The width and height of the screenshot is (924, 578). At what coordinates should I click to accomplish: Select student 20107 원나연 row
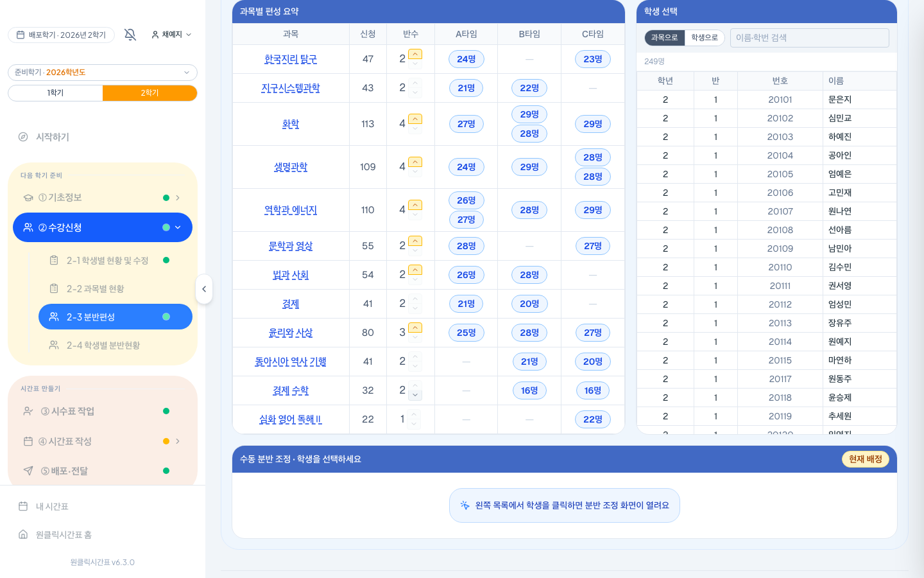coord(767,211)
